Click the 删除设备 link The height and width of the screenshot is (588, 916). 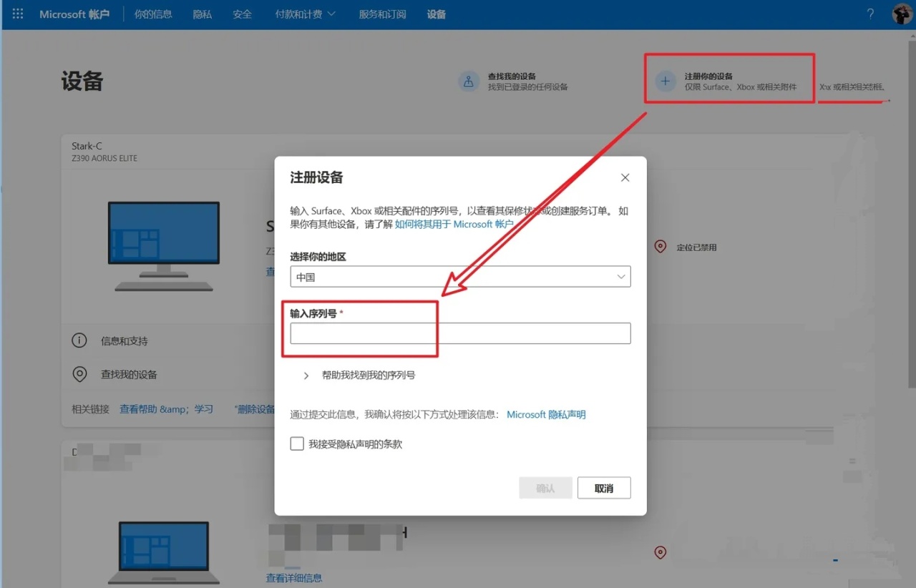(x=256, y=409)
